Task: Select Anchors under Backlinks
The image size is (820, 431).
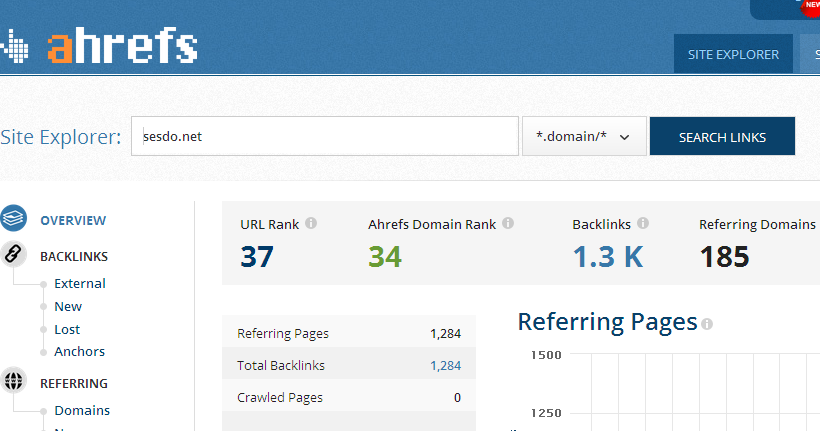Action: 79,351
